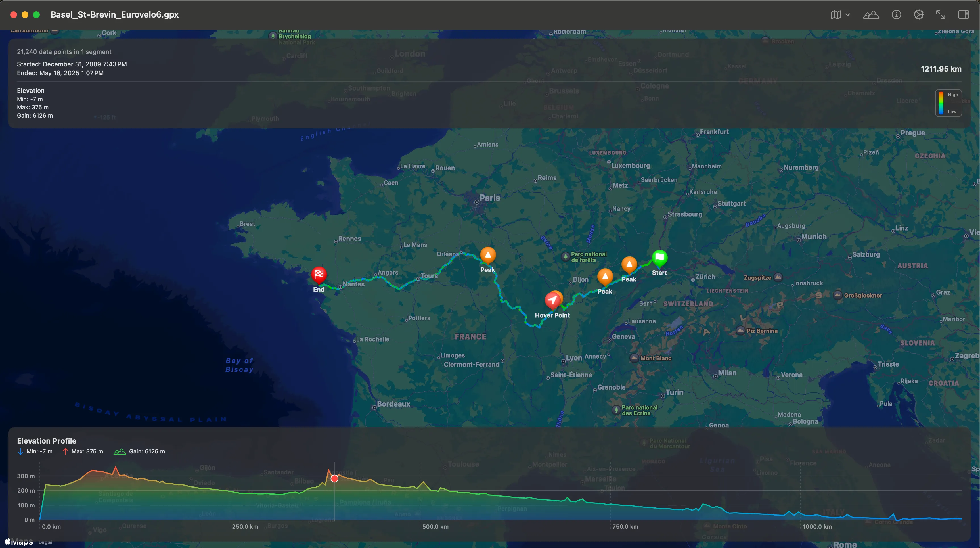The height and width of the screenshot is (548, 980).
Task: Click '21,240 data points in 1 segment'
Action: [64, 52]
